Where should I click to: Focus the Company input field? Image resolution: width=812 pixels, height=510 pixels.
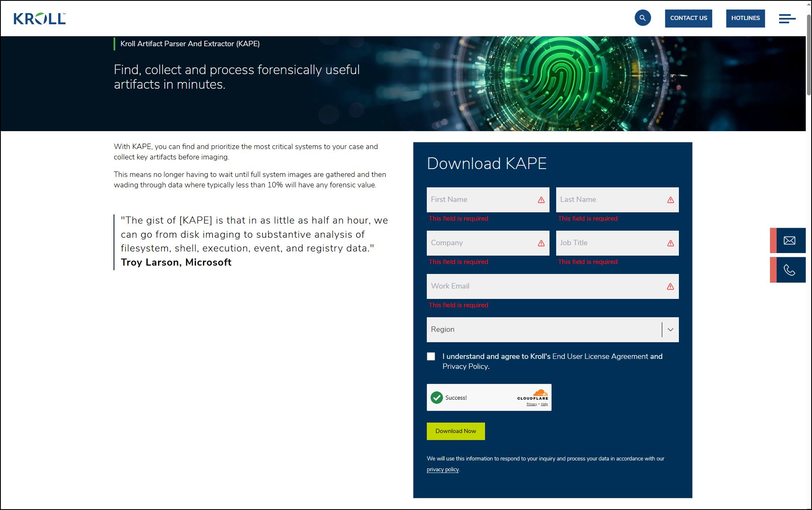coord(488,243)
